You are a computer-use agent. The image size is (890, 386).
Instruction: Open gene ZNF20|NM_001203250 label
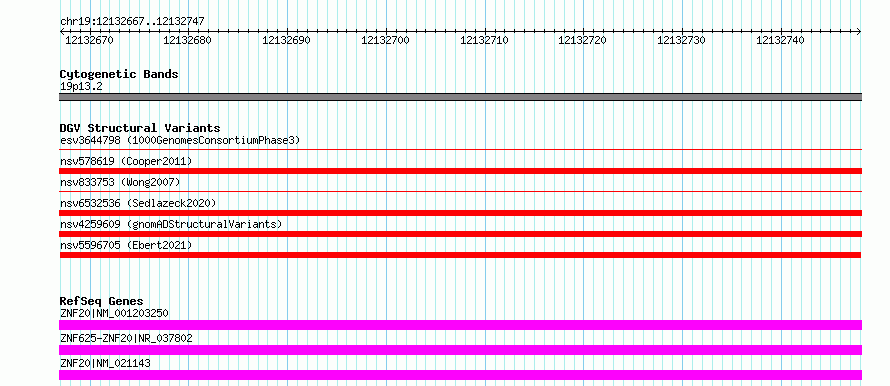pos(114,313)
